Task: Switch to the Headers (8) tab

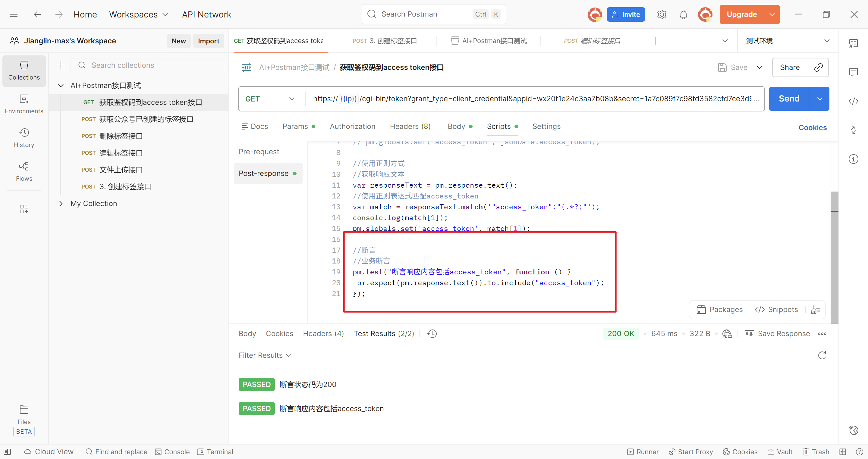Action: pos(410,126)
